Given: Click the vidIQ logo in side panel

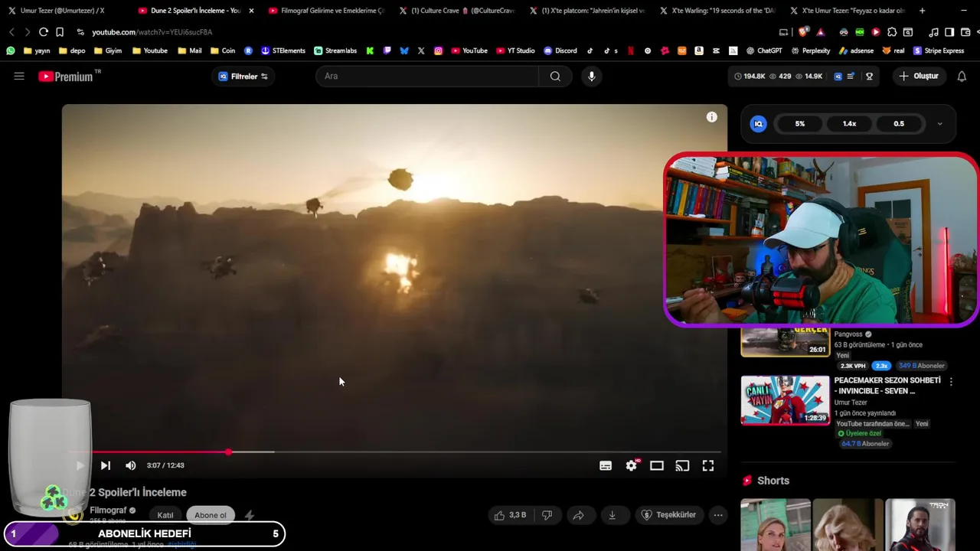Looking at the screenshot, I should pos(758,124).
